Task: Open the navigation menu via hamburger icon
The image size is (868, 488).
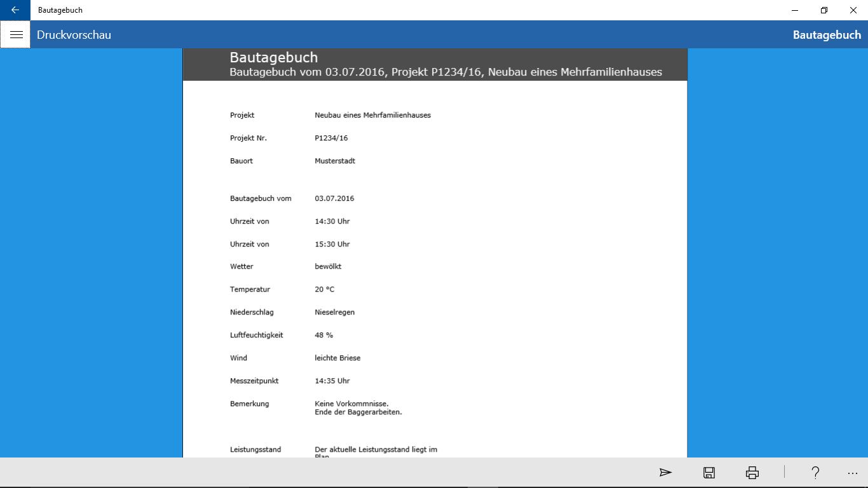Action: pyautogui.click(x=15, y=34)
